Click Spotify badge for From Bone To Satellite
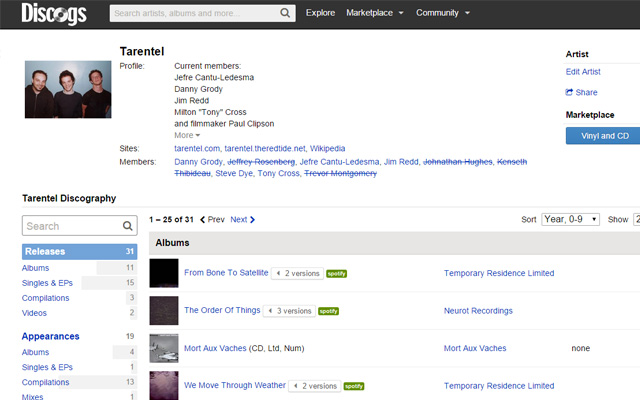 tap(336, 273)
